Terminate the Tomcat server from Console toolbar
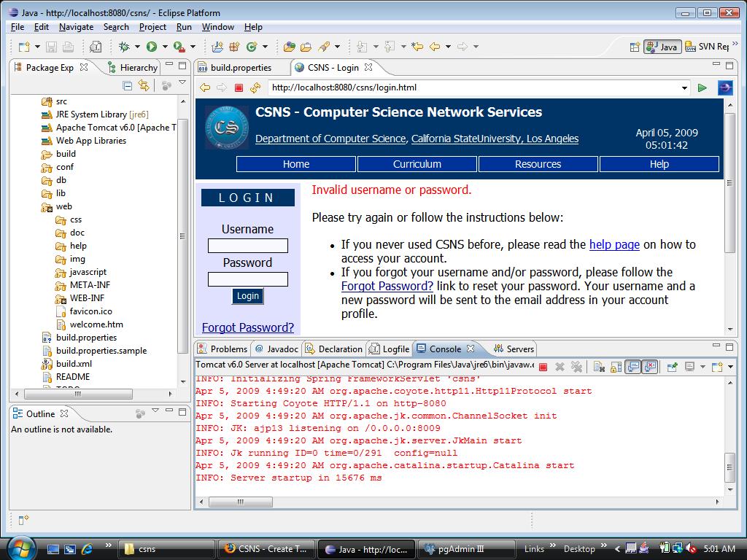The image size is (747, 560). point(543,367)
